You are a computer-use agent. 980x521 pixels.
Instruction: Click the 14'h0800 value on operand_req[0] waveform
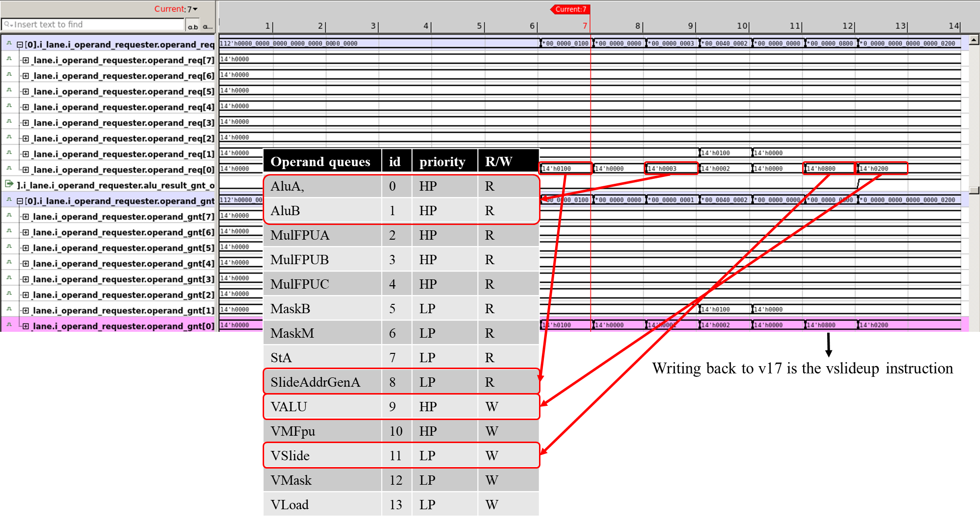point(829,168)
